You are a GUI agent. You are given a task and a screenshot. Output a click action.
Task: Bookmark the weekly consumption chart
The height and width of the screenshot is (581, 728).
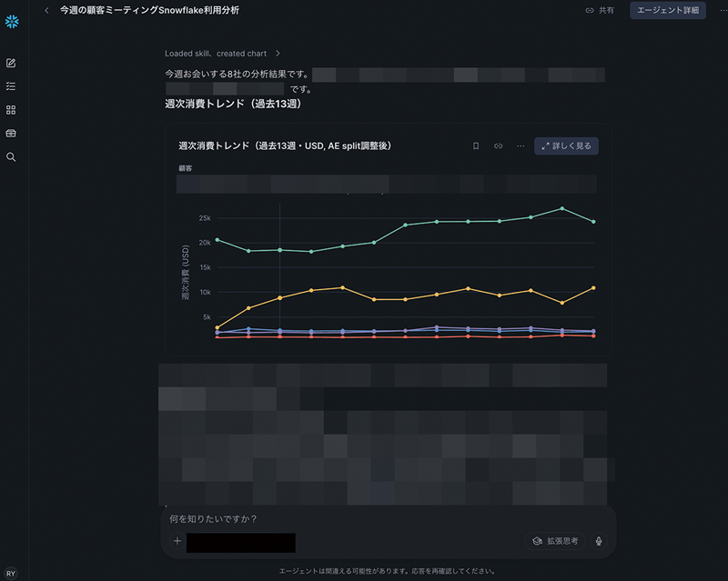(476, 146)
